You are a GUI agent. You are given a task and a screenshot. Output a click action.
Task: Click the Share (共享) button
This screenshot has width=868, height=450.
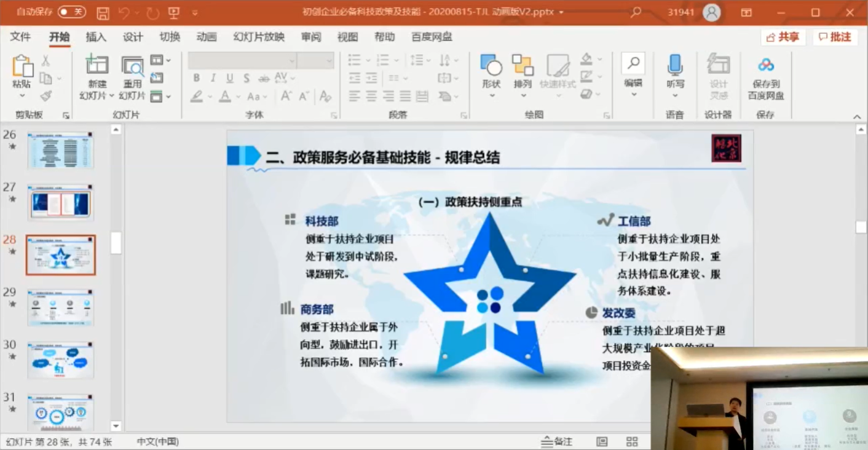tap(783, 37)
